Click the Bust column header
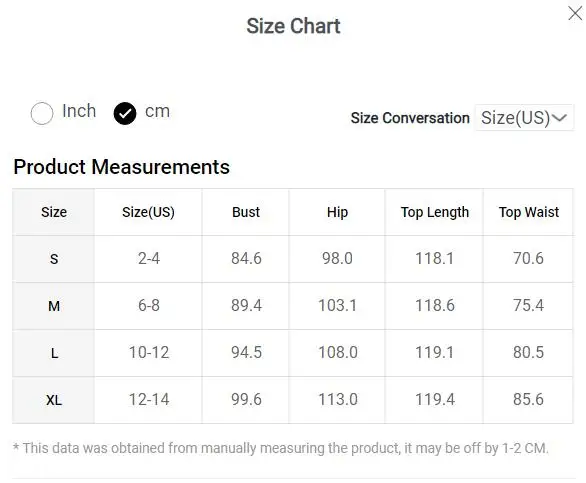 246,212
